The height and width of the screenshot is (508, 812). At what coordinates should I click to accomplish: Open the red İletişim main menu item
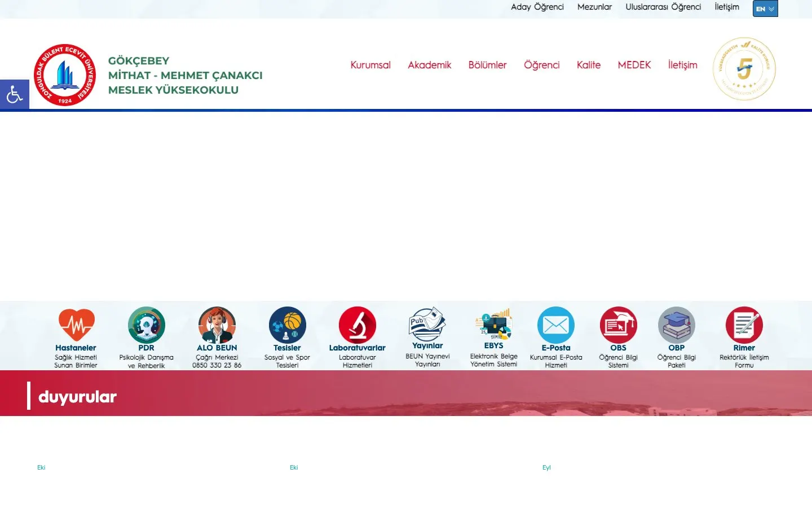coord(683,65)
